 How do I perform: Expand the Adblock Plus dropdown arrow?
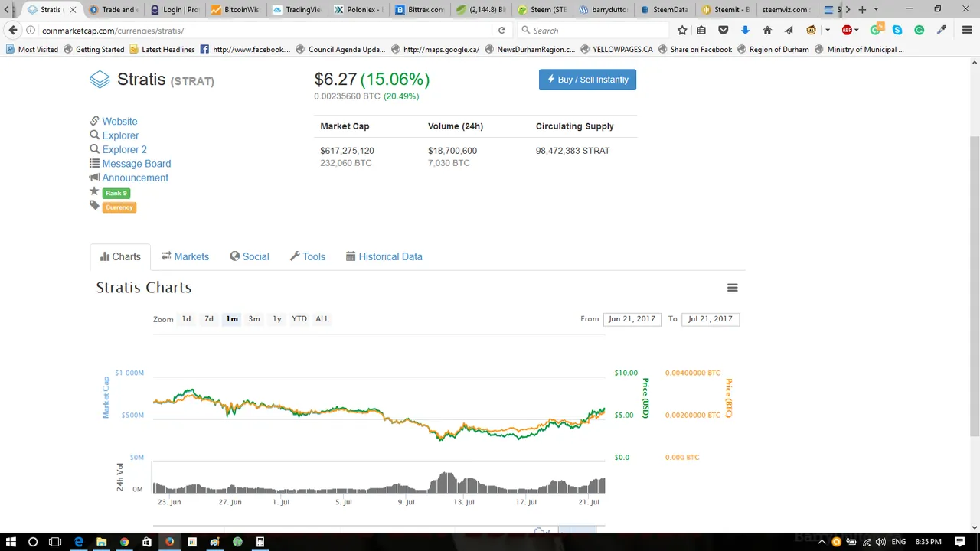856,31
